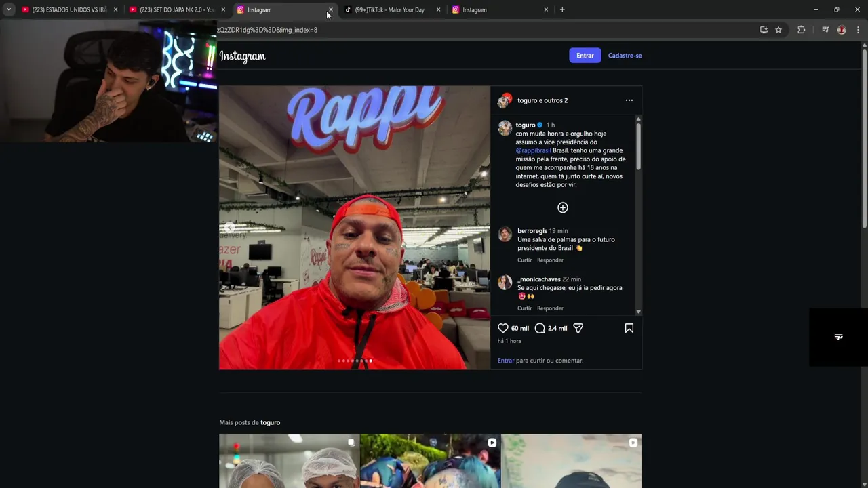Viewport: 868px width, 488px height.
Task: Click the carousel position dots indicator
Action: point(355,361)
